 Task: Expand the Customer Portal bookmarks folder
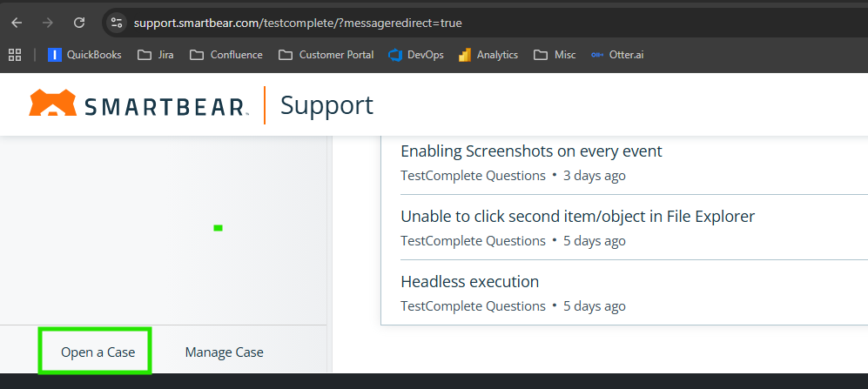pos(326,55)
